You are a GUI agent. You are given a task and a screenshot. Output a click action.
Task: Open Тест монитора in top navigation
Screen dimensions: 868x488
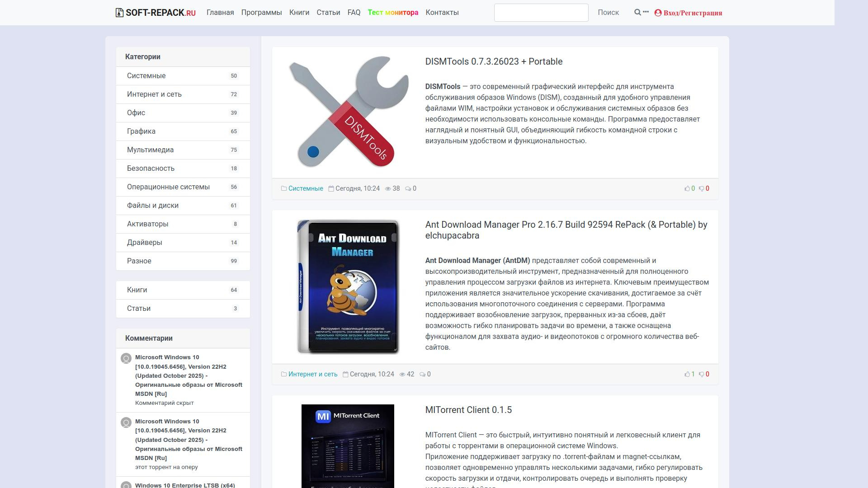click(392, 13)
